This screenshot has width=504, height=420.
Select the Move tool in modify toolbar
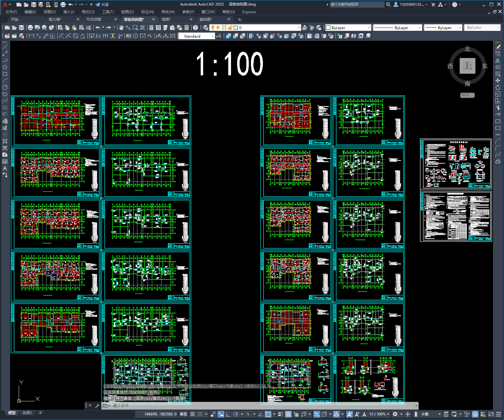(498, 81)
